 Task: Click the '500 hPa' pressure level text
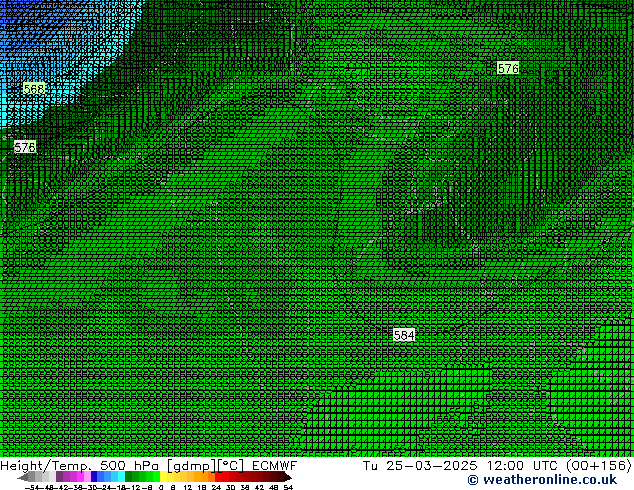(129, 466)
